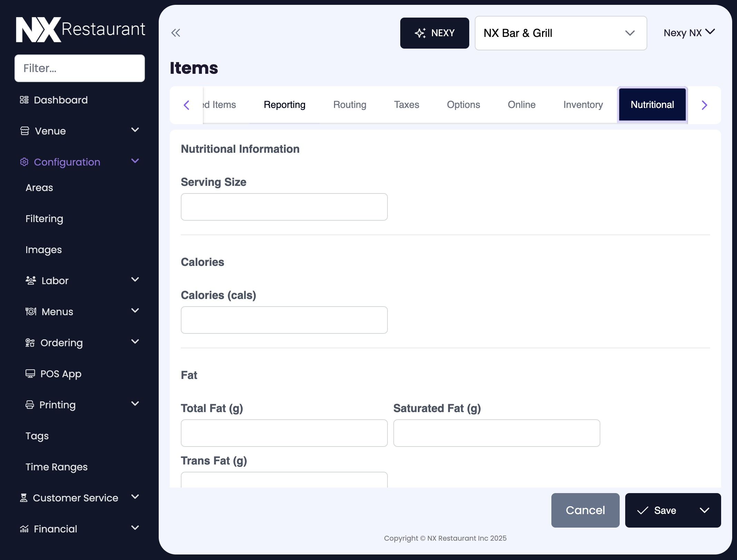
Task: Click the collapse sidebar double-chevron icon
Action: [x=176, y=33]
